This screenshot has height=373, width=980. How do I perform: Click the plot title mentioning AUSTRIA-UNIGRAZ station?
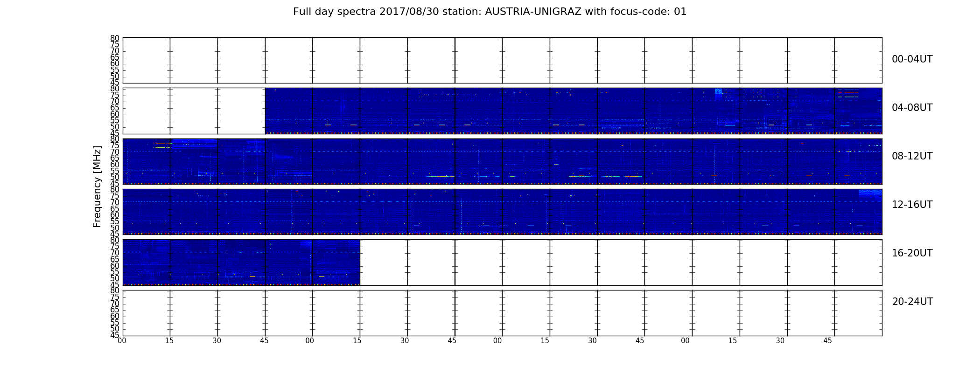(x=490, y=12)
